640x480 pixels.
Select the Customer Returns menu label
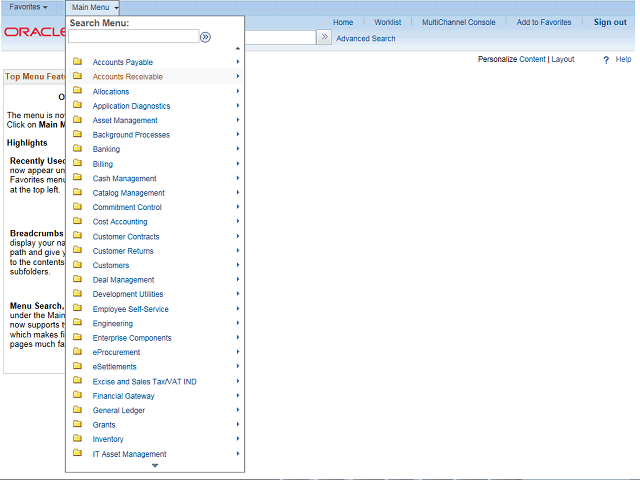[123, 251]
